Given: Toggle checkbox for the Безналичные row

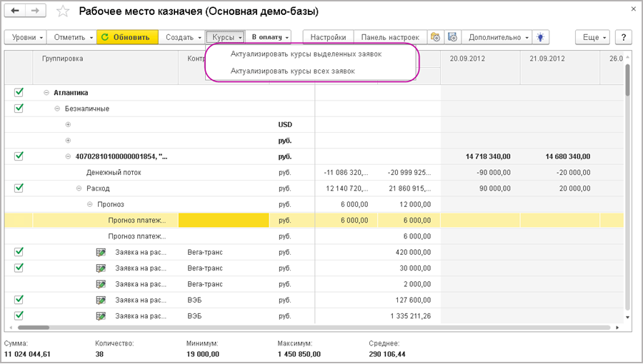Looking at the screenshot, I should [19, 108].
